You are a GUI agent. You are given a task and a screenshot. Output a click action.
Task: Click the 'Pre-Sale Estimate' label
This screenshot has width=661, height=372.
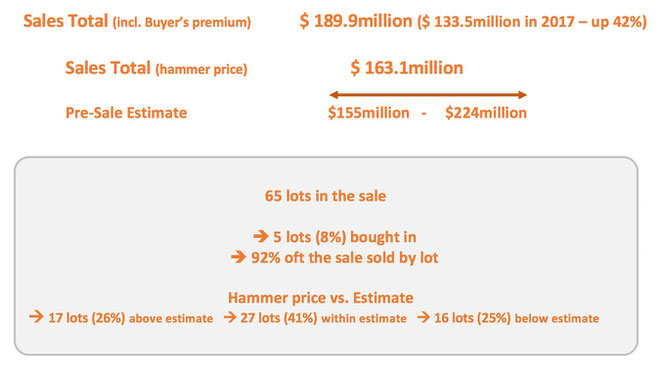point(126,113)
